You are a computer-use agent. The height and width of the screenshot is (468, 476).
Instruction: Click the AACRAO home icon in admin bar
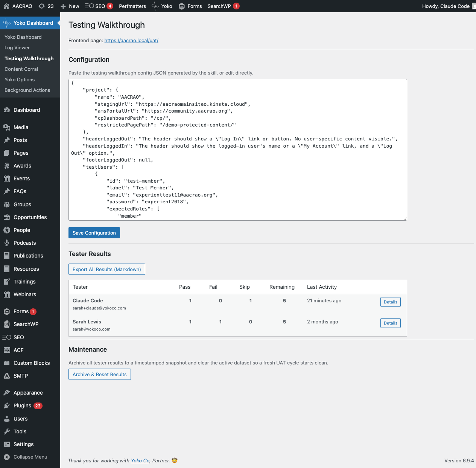[x=6, y=6]
